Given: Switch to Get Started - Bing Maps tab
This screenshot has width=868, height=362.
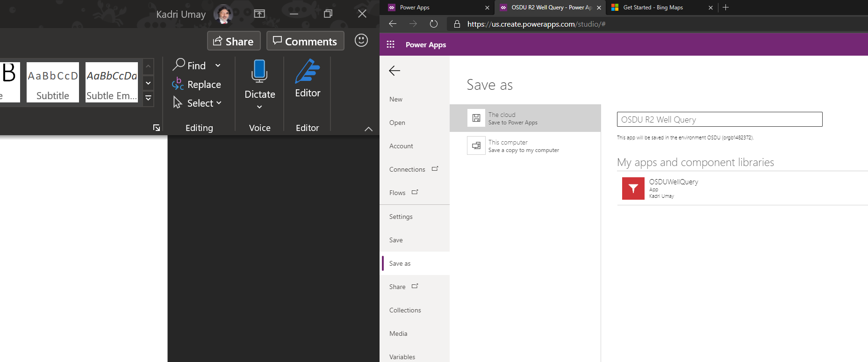Looking at the screenshot, I should coord(661,7).
